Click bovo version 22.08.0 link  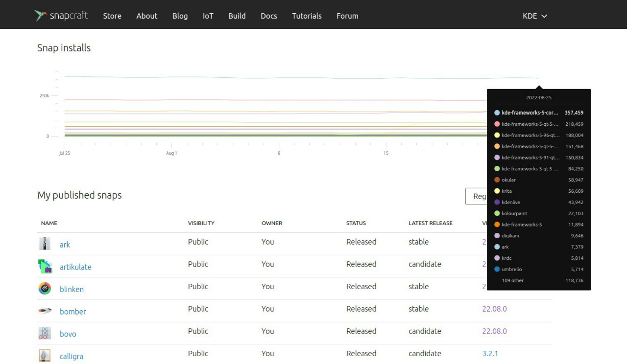[x=494, y=331]
